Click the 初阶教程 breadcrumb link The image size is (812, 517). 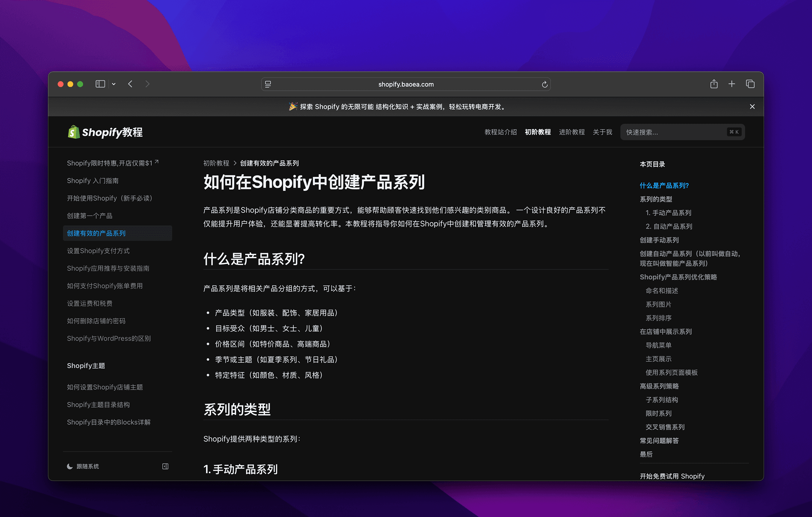point(216,163)
